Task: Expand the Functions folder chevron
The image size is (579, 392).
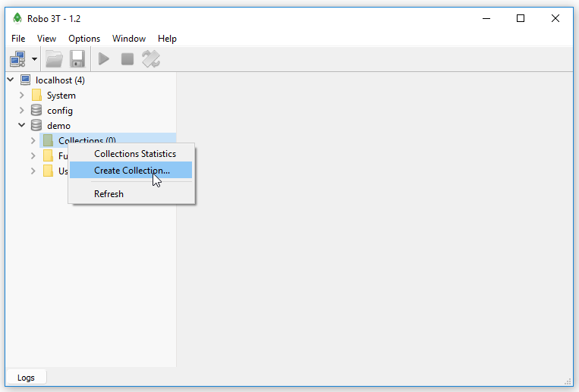Action: [x=33, y=155]
